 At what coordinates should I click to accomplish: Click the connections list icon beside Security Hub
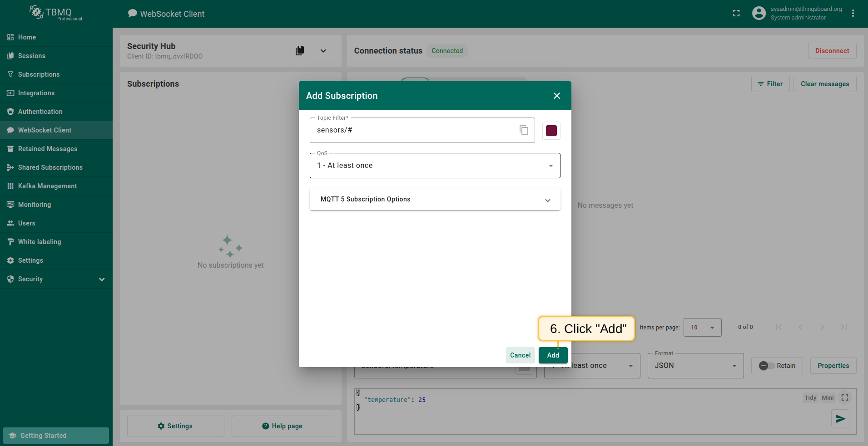300,51
